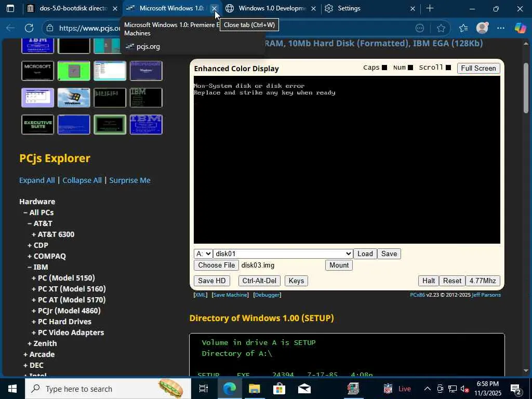The height and width of the screenshot is (399, 532).
Task: Add page to favorites star icon
Action: (x=441, y=28)
